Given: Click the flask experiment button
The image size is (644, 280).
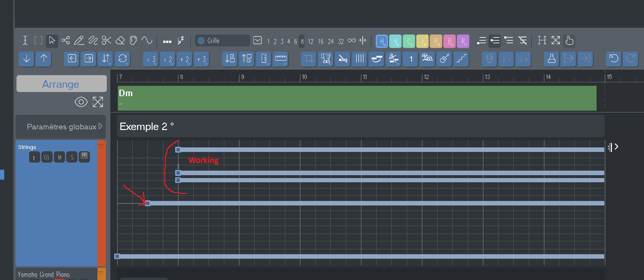Looking at the screenshot, I should pos(552,59).
